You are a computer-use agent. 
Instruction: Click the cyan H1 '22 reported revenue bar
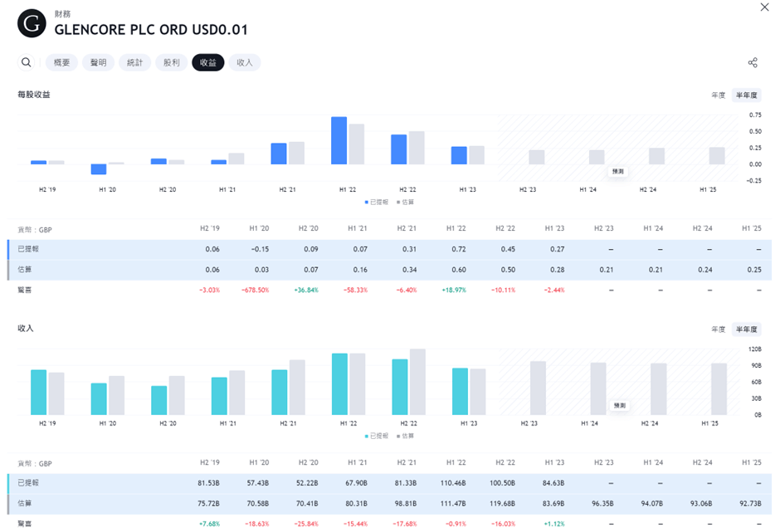[x=339, y=383]
